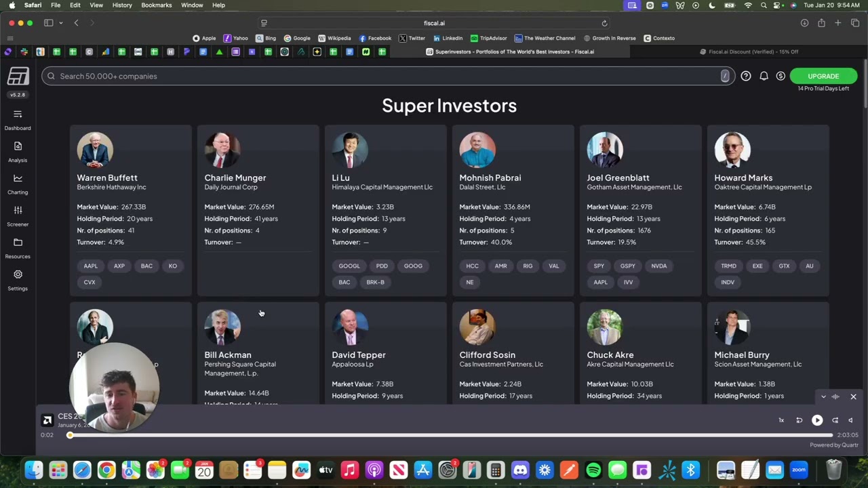This screenshot has height=488, width=868.
Task: Open Discord in the Dock
Action: 520,470
